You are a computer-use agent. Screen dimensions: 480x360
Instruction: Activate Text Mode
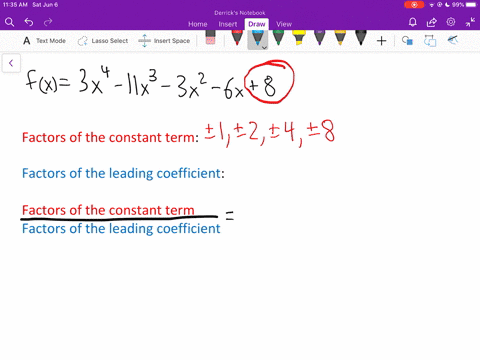coord(44,41)
